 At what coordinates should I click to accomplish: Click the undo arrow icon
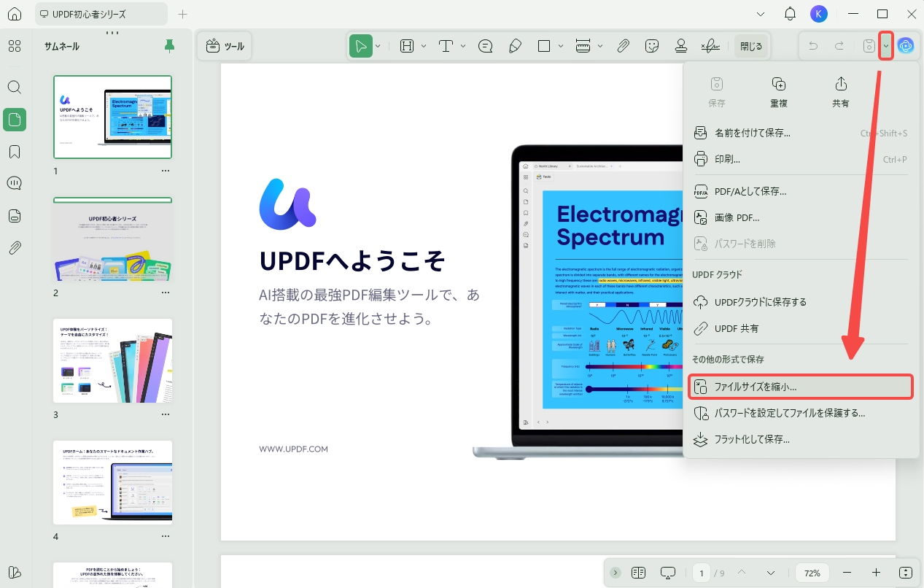[813, 46]
